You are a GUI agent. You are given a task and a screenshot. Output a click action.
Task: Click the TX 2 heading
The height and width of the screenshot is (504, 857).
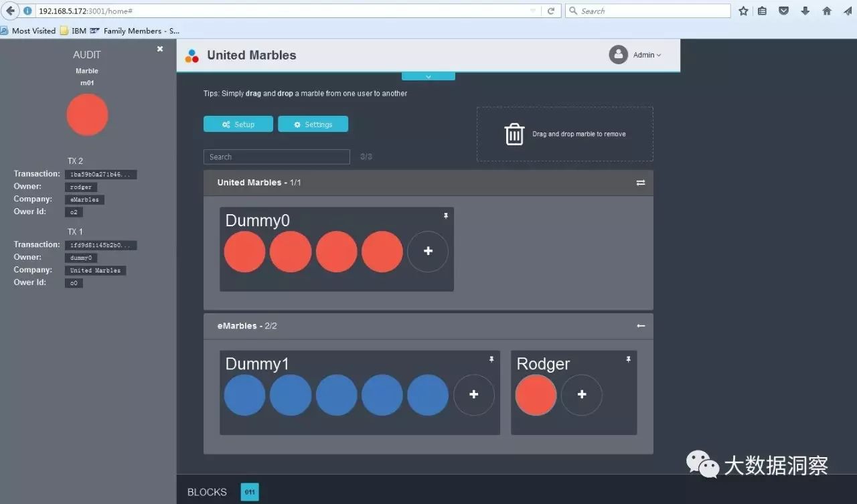[75, 161]
